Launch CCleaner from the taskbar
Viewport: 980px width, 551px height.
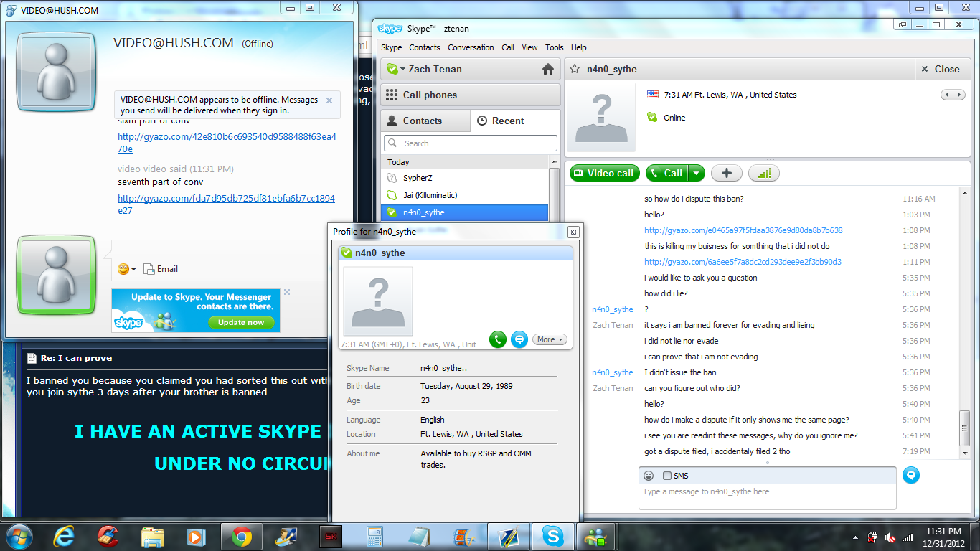pos(108,537)
